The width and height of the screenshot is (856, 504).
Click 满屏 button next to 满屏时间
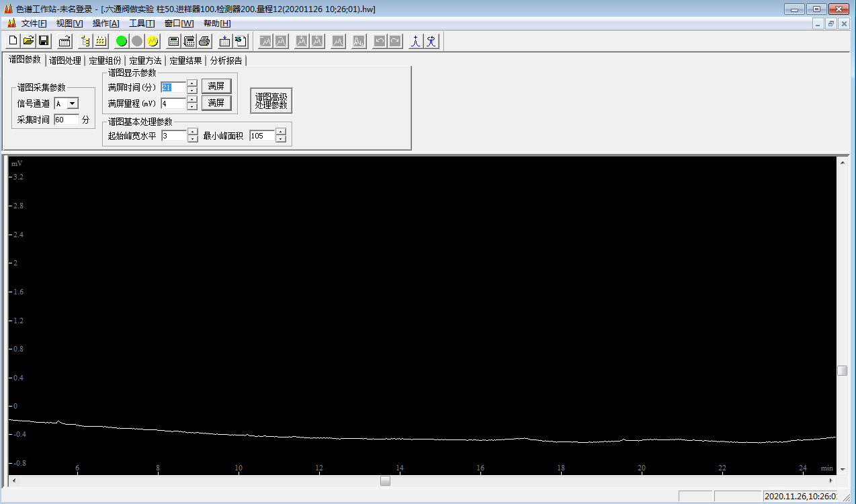coord(216,87)
